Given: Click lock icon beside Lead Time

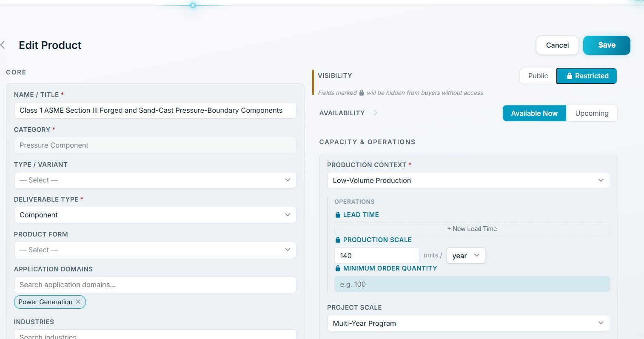Looking at the screenshot, I should 338,215.
